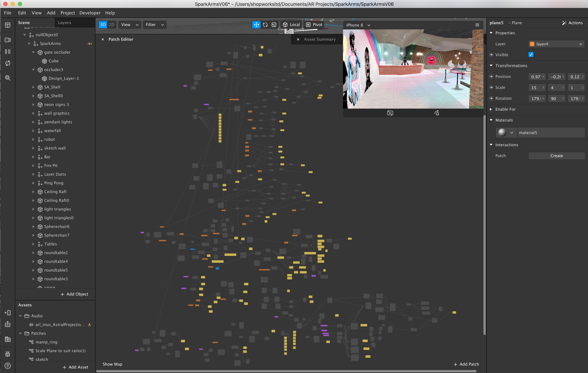Click the pause icon in left sidebar
The image size is (588, 373).
click(x=8, y=52)
